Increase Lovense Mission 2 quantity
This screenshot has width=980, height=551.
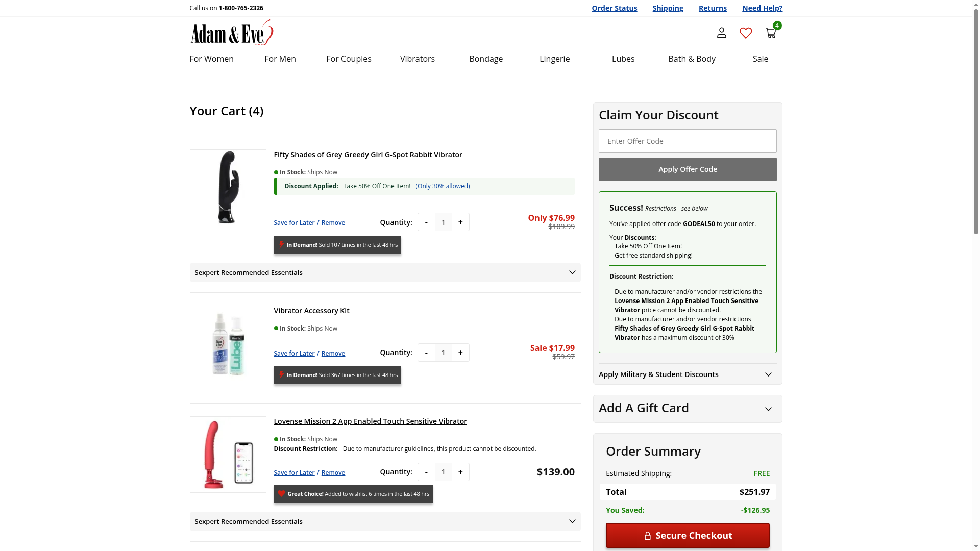[x=460, y=472]
